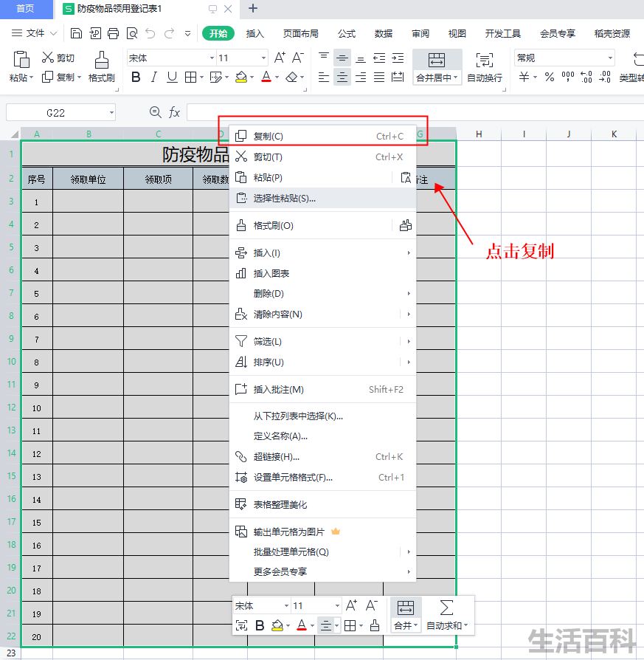Align text to the right
The image size is (644, 660).
pyautogui.click(x=361, y=77)
